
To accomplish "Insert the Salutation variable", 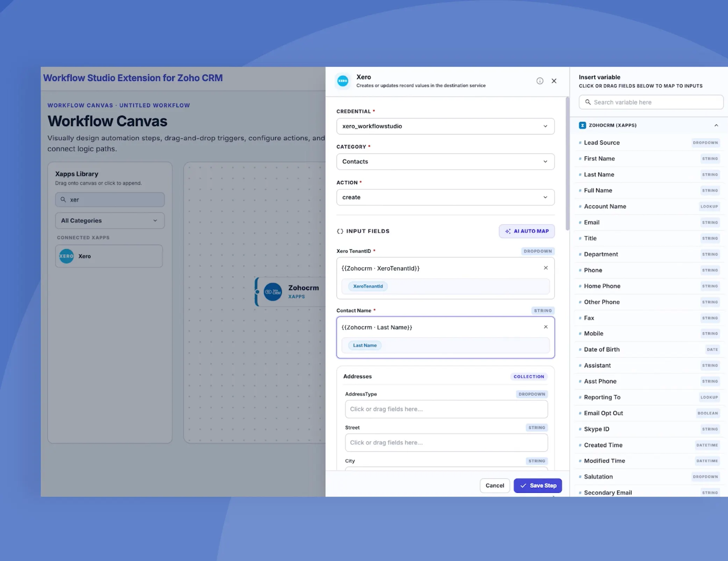I will pyautogui.click(x=649, y=477).
